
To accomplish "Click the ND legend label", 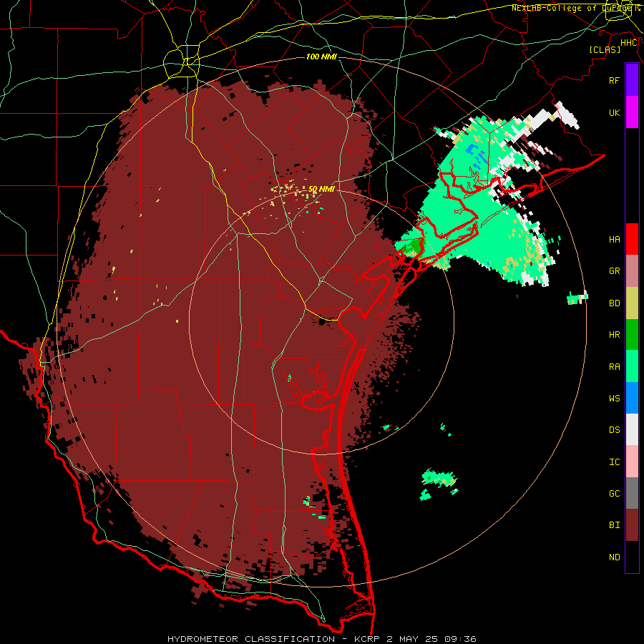I will coord(615,557).
